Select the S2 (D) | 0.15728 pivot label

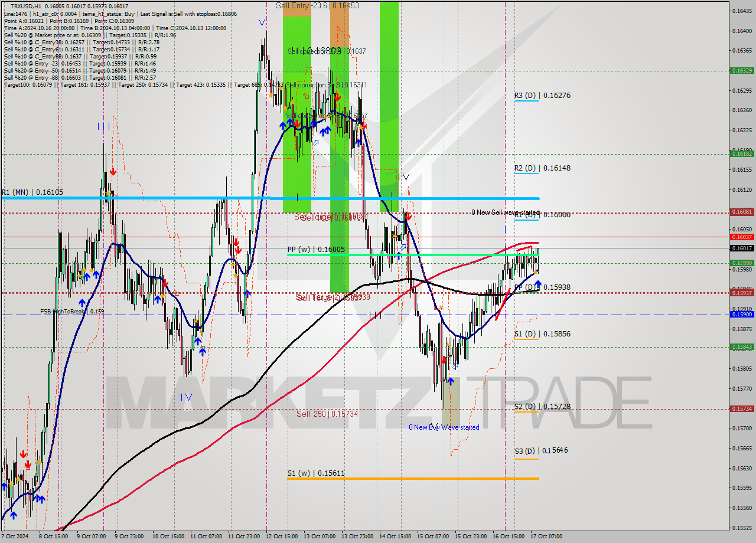click(542, 407)
